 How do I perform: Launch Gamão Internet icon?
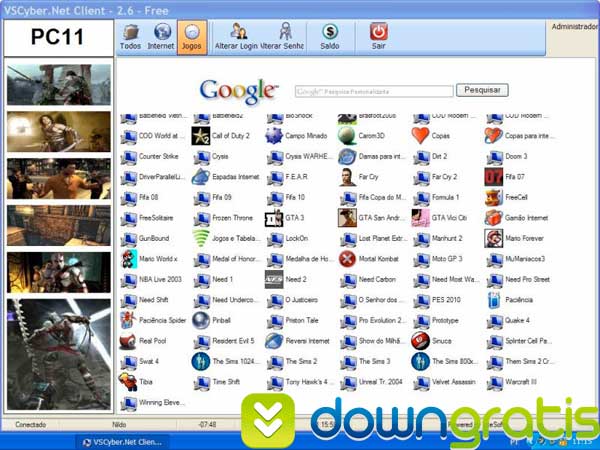tap(494, 218)
